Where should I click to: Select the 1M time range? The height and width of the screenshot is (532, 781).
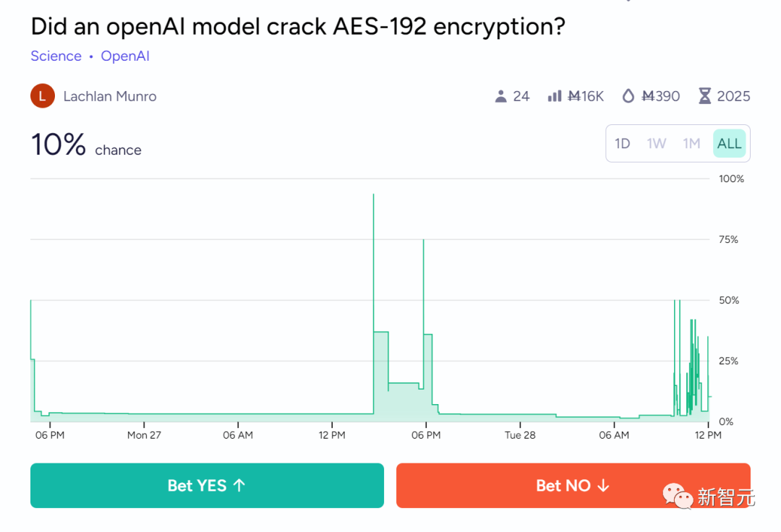pos(691,143)
